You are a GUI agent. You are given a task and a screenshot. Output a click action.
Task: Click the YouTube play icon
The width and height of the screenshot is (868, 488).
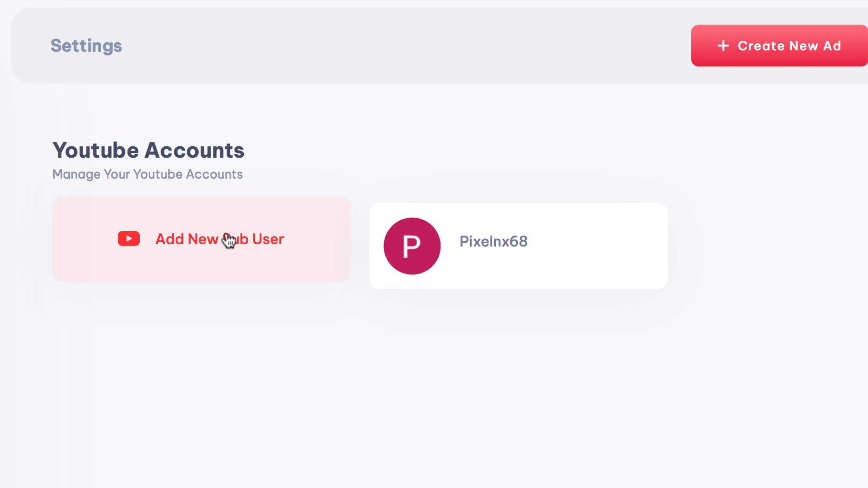[129, 239]
